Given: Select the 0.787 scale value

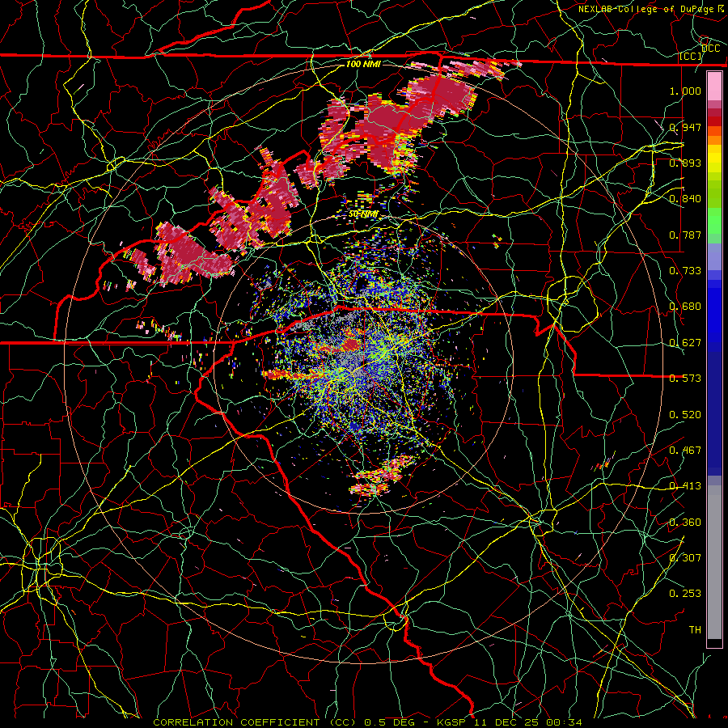Looking at the screenshot, I should pos(685,235).
